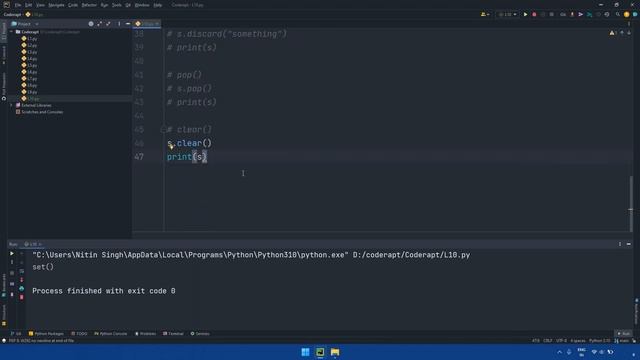The height and width of the screenshot is (360, 640).
Task: Open run configuration dropdown
Action: 507,14
